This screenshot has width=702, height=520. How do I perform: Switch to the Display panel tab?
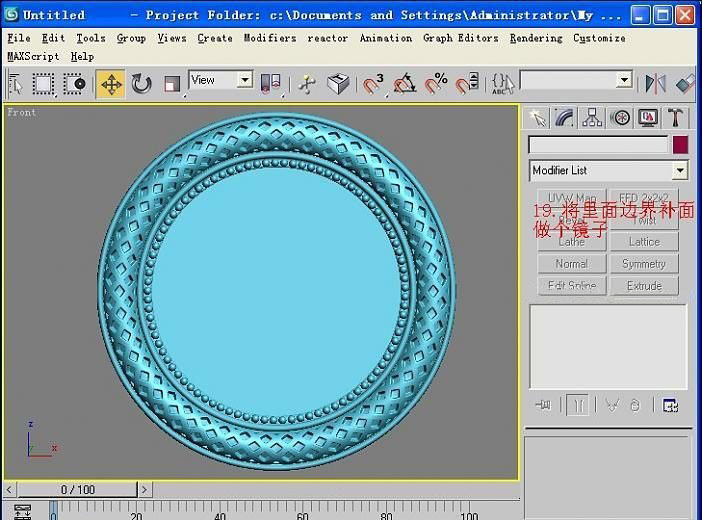tap(649, 118)
